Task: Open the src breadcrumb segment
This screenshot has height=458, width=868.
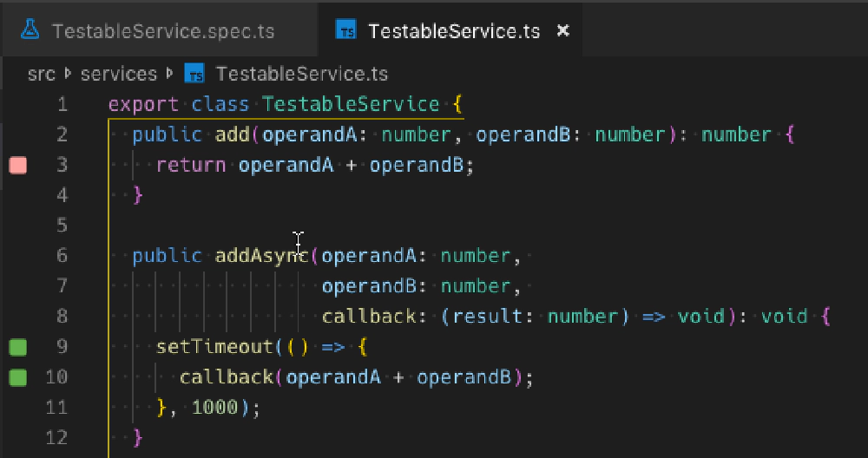Action: [x=42, y=74]
